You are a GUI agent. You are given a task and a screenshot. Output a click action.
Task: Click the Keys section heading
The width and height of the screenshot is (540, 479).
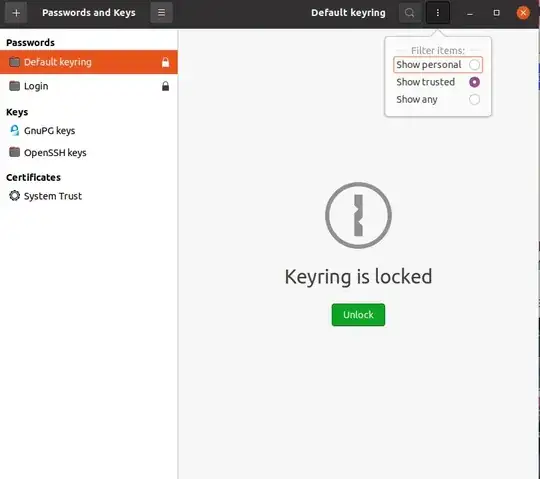click(17, 112)
